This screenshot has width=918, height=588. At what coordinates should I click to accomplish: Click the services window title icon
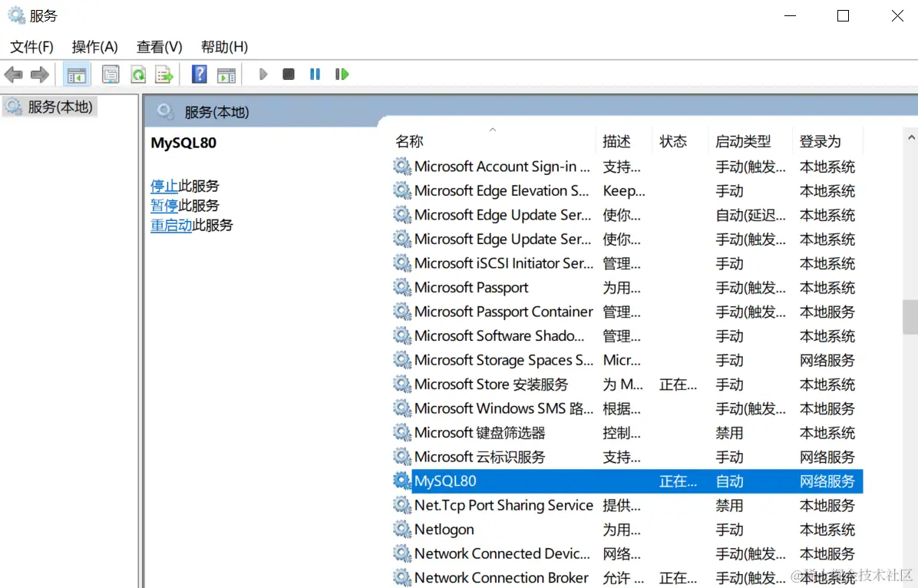pos(16,16)
